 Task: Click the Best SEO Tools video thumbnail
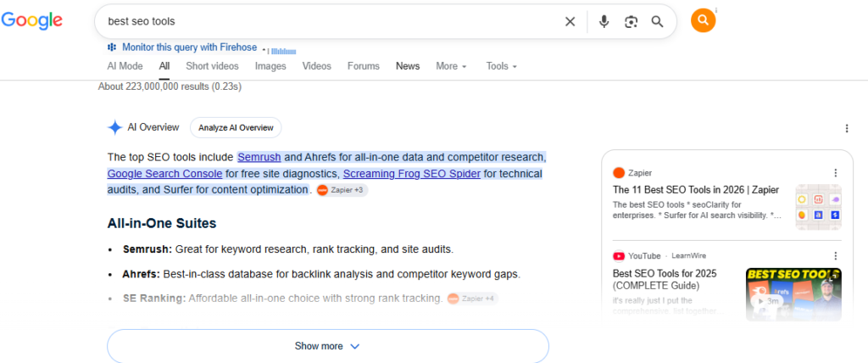[793, 294]
